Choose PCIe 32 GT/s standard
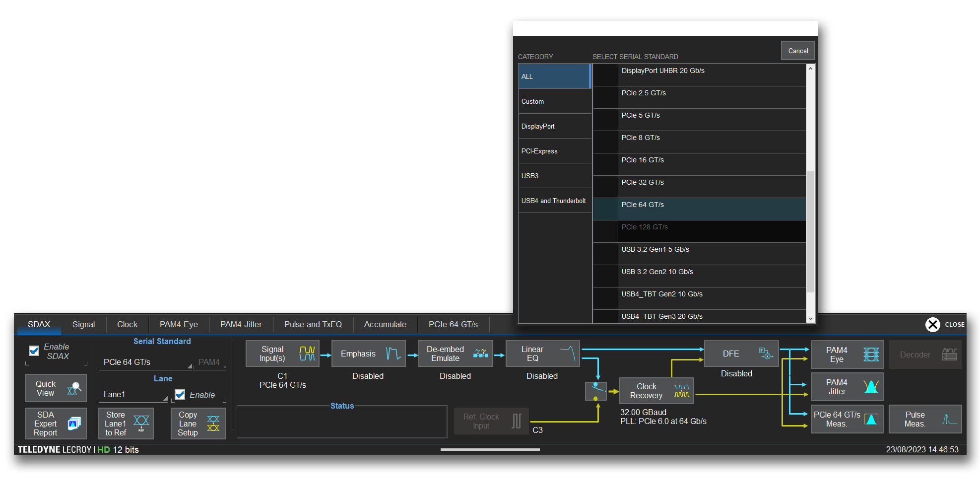 (699, 187)
